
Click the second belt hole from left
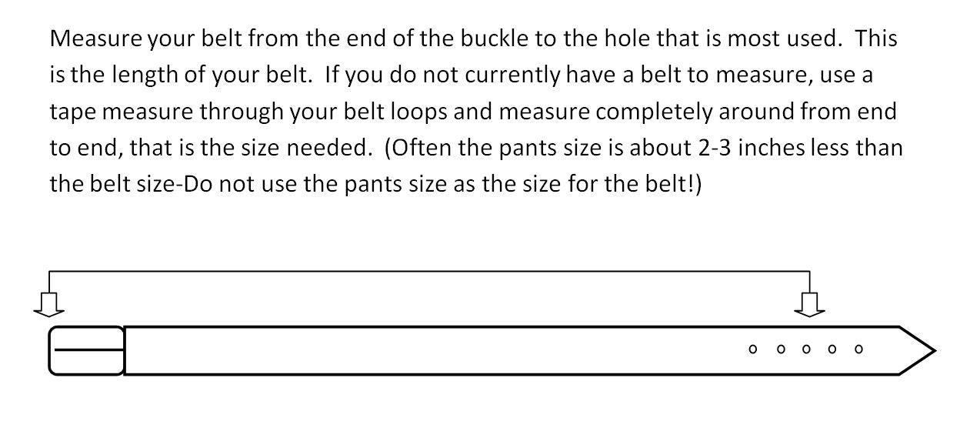781,349
